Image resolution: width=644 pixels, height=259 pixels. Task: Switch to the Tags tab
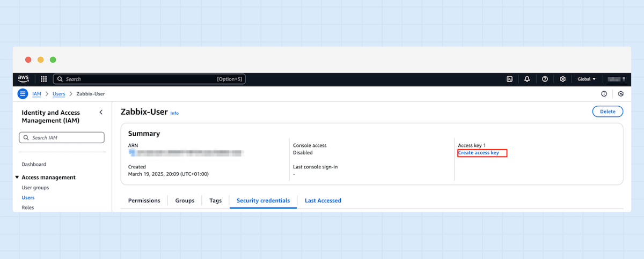coord(216,201)
